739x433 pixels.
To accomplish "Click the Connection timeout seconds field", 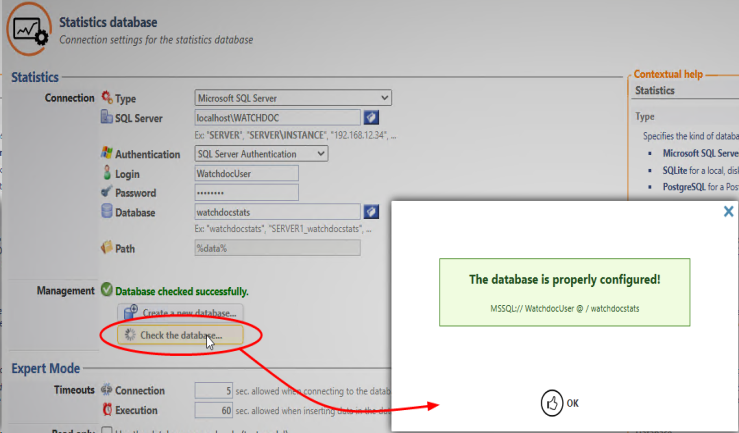I will 214,391.
